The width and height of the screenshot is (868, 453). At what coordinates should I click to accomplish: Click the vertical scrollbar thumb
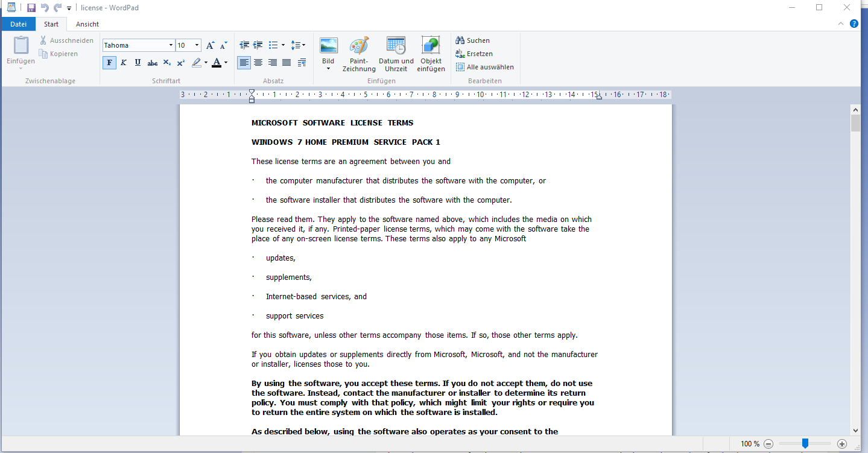(855, 123)
